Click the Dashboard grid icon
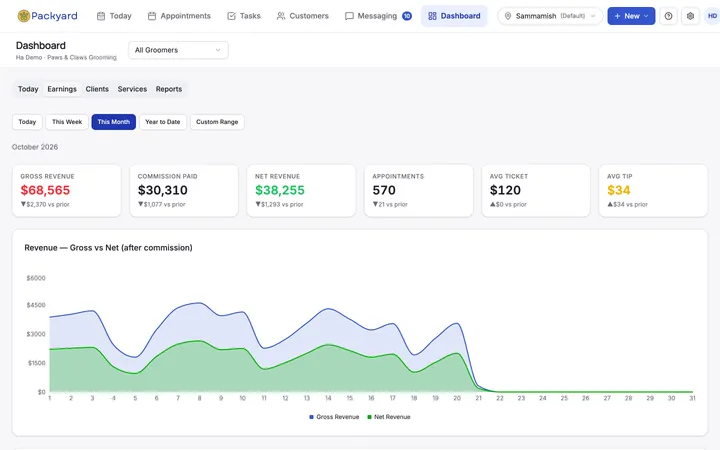The width and height of the screenshot is (720, 450). [432, 16]
